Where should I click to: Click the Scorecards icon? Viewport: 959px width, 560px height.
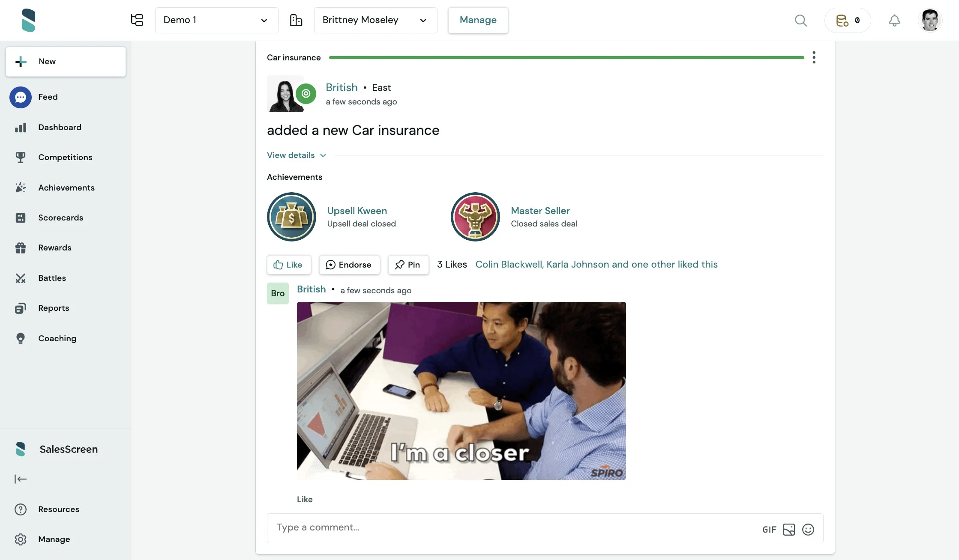tap(21, 218)
